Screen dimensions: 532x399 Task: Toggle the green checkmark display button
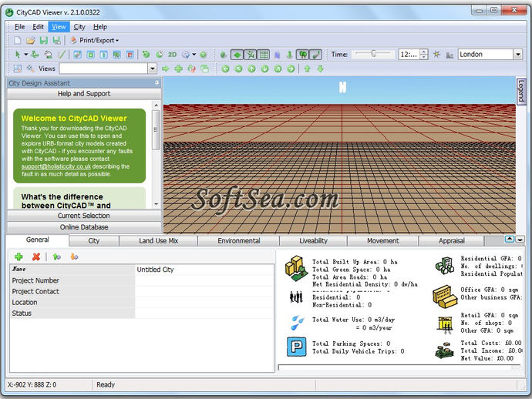(x=316, y=54)
